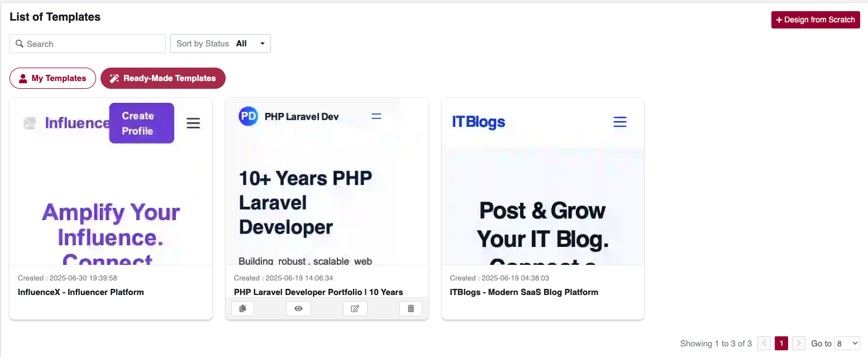Open the hamburger menu in the PHP Laravel Dev preview
Screen dimensions: 868x357
coord(376,116)
